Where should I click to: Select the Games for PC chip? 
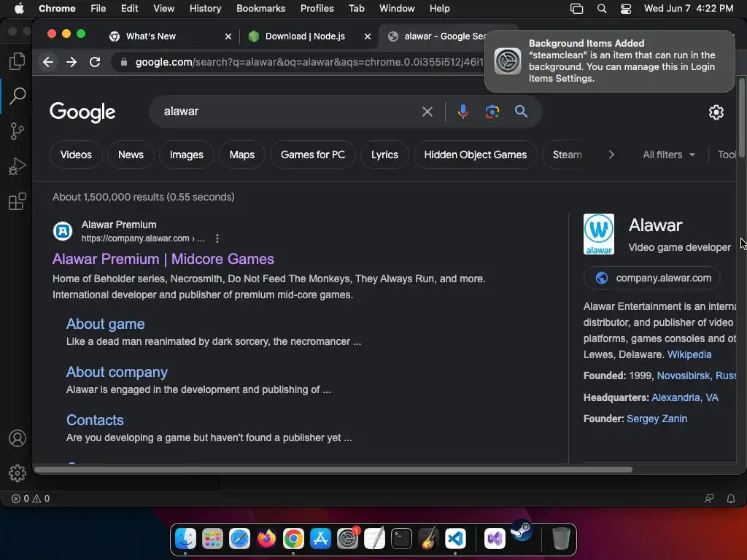[312, 155]
